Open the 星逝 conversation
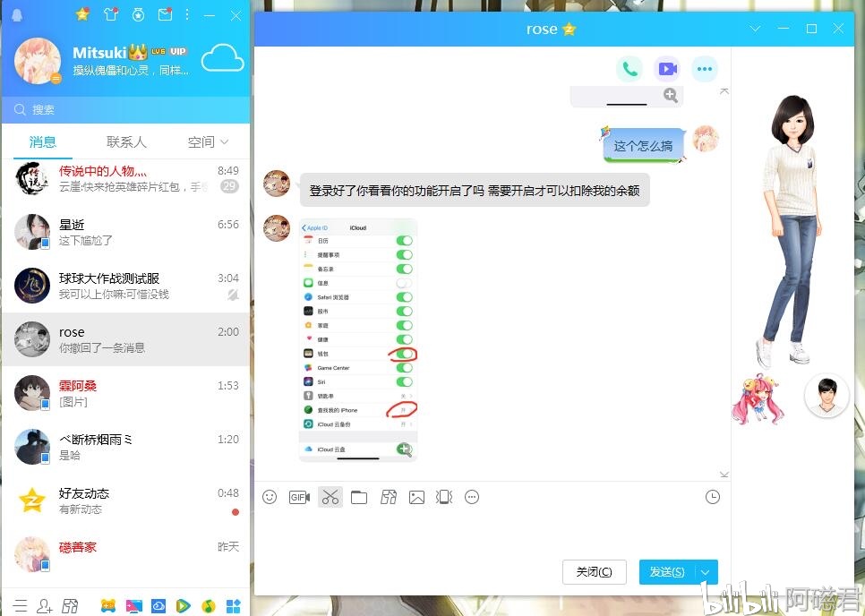The width and height of the screenshot is (865, 616). (x=125, y=232)
